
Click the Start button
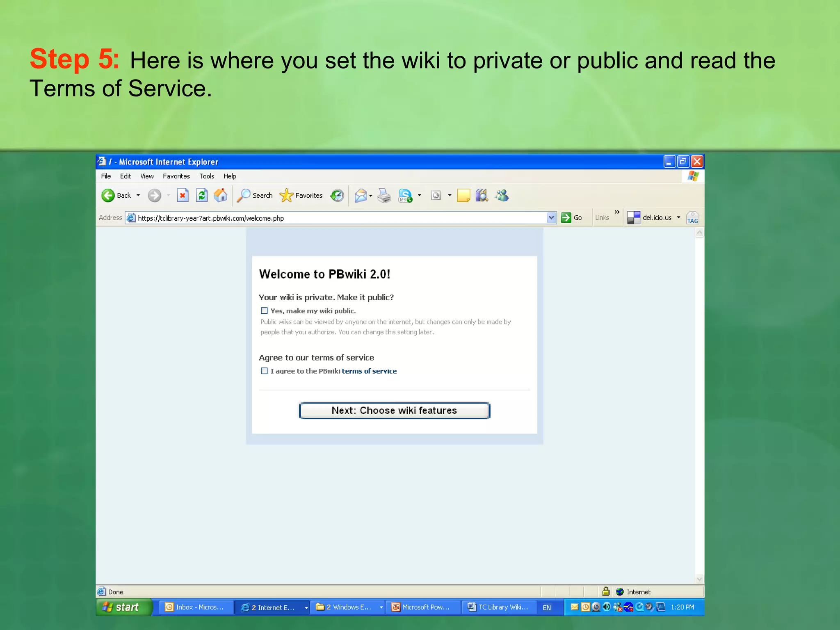[124, 607]
